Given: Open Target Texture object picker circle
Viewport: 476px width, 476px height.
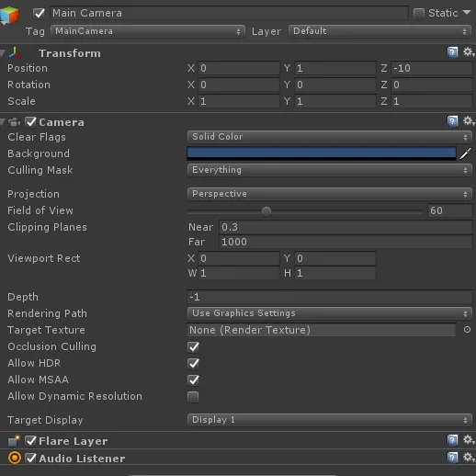Looking at the screenshot, I should [467, 330].
